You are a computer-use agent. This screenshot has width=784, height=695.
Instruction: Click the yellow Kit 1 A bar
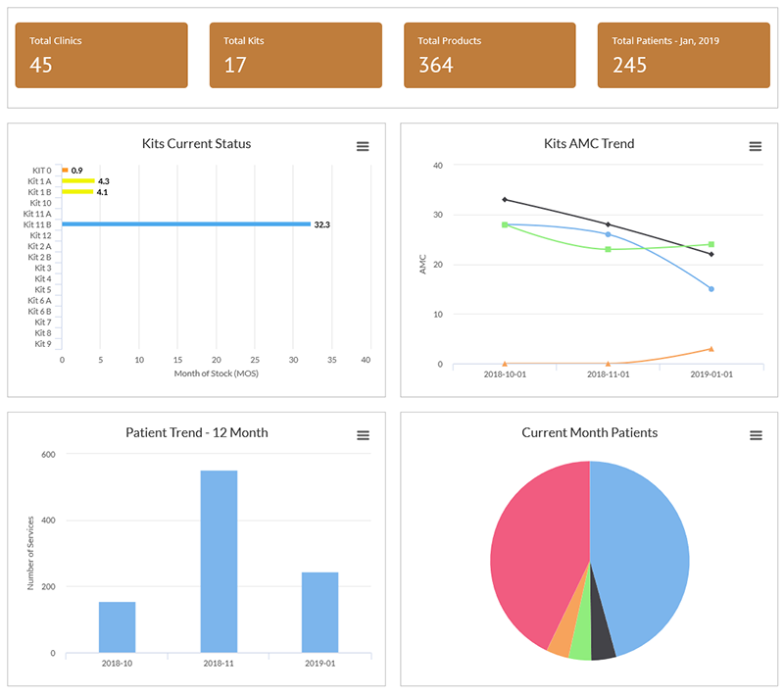pos(78,181)
